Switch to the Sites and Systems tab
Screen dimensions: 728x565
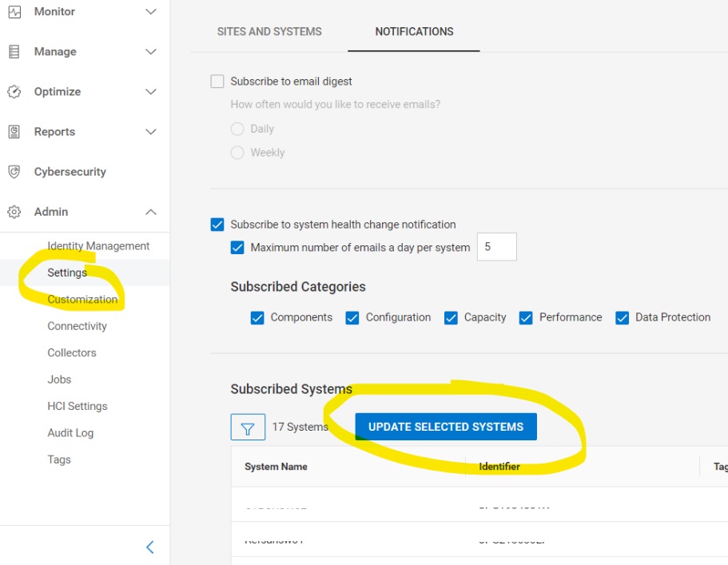[269, 32]
